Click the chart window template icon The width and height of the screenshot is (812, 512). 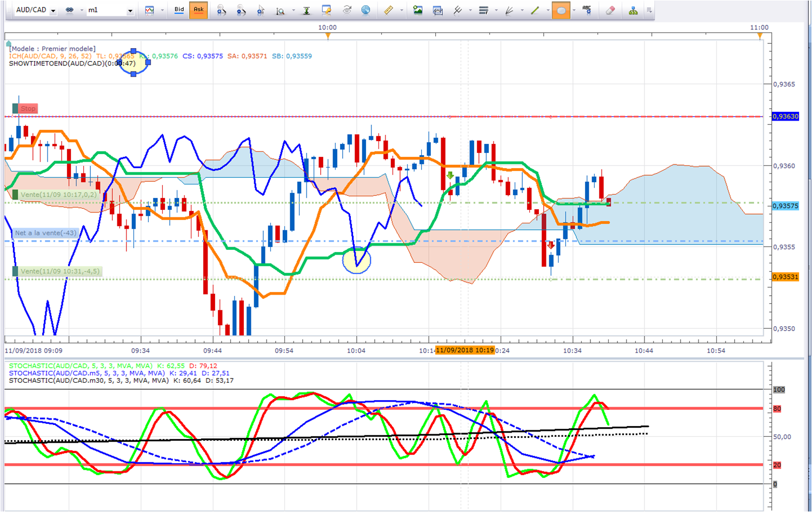click(x=438, y=10)
